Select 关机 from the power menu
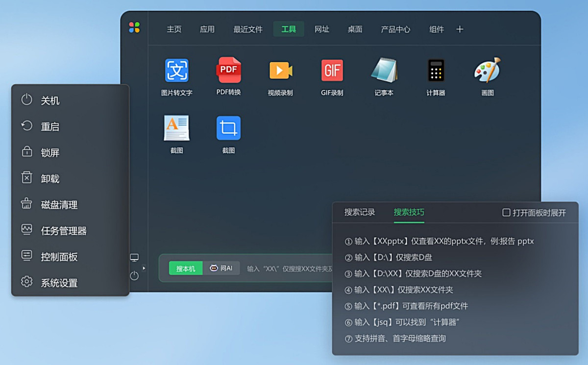This screenshot has width=588, height=365. tap(50, 100)
